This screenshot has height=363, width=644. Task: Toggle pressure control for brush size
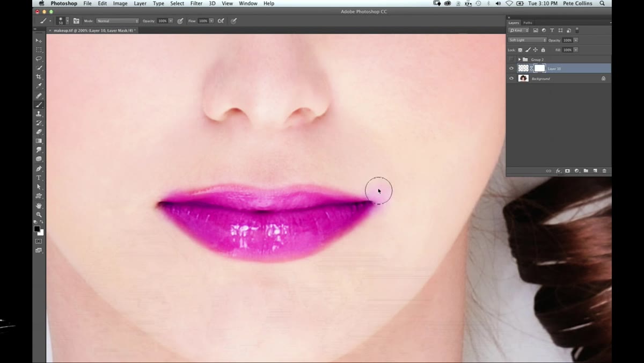(x=233, y=21)
